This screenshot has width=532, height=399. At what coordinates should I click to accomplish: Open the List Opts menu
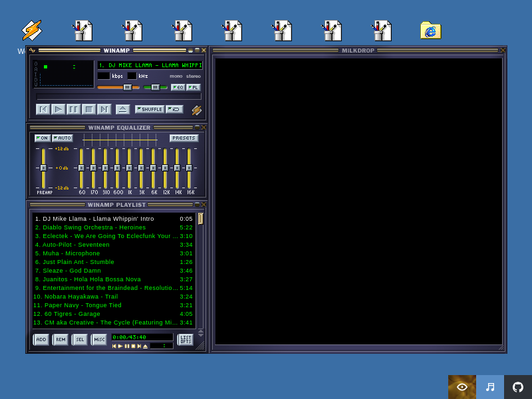pyautogui.click(x=186, y=339)
